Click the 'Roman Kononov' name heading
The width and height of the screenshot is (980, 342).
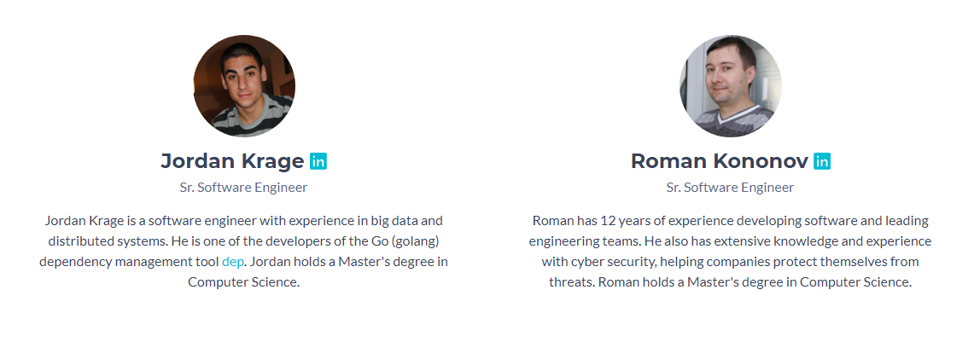(720, 161)
